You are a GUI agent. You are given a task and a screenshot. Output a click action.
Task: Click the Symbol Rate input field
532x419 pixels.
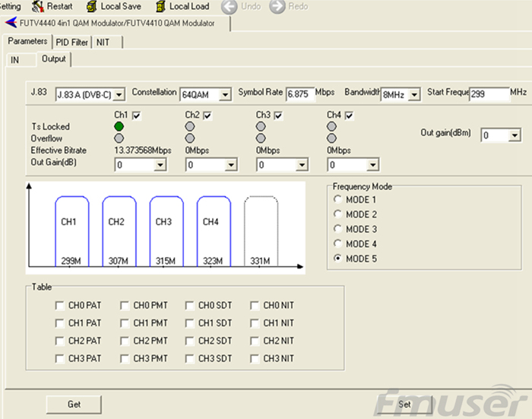pos(300,94)
